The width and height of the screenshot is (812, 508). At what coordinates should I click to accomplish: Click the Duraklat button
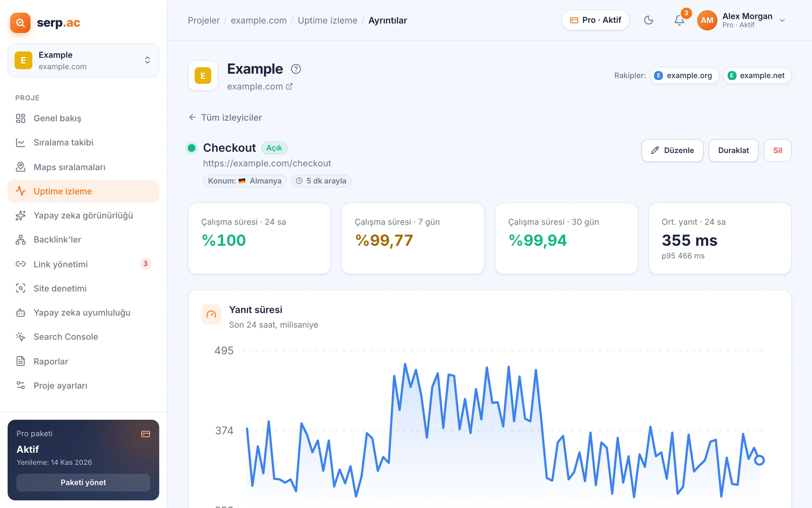(733, 150)
